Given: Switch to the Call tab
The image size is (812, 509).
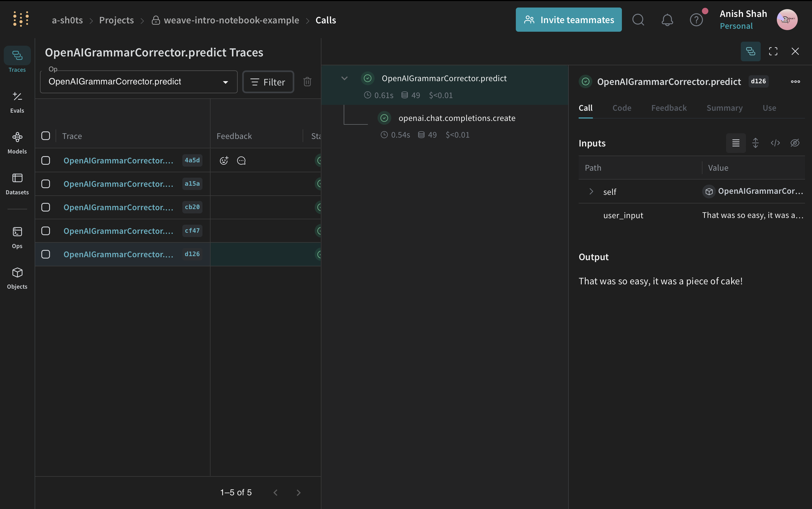Looking at the screenshot, I should click(585, 108).
